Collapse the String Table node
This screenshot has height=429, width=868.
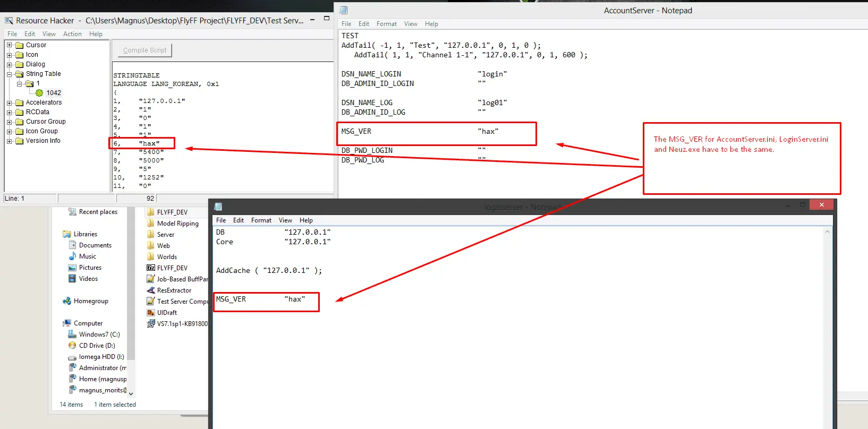coord(9,74)
